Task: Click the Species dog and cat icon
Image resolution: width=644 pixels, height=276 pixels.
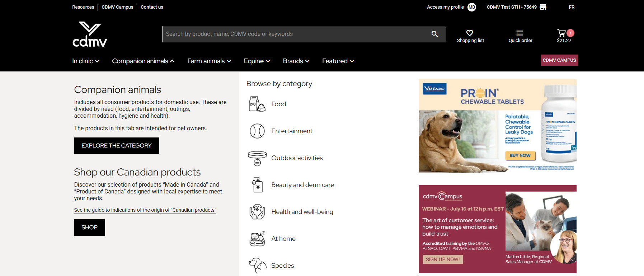Action: (258, 266)
